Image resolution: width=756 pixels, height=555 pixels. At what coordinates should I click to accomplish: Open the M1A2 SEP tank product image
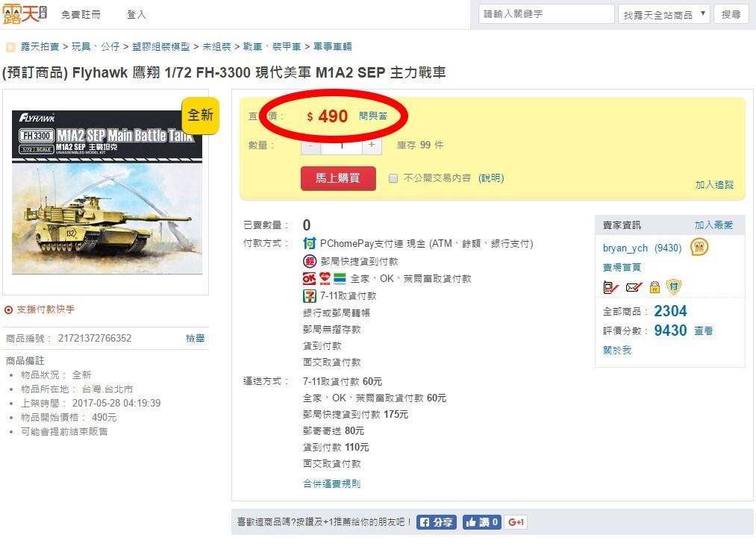[107, 192]
